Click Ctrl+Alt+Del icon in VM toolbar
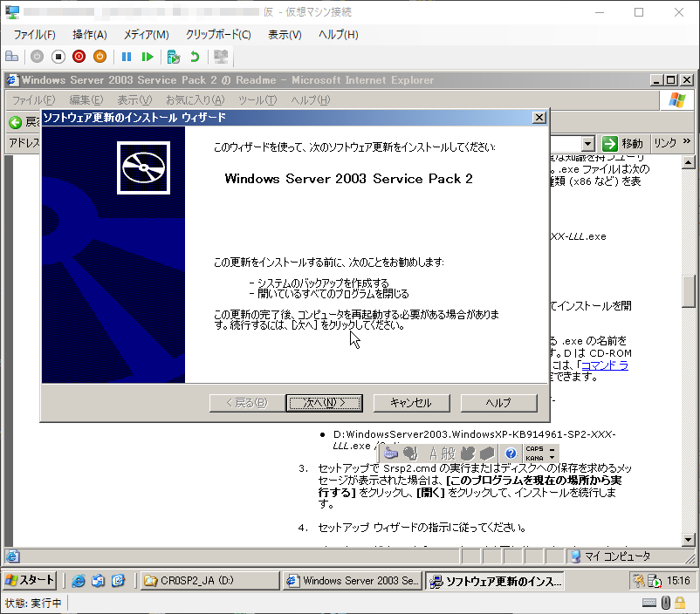 [x=11, y=57]
